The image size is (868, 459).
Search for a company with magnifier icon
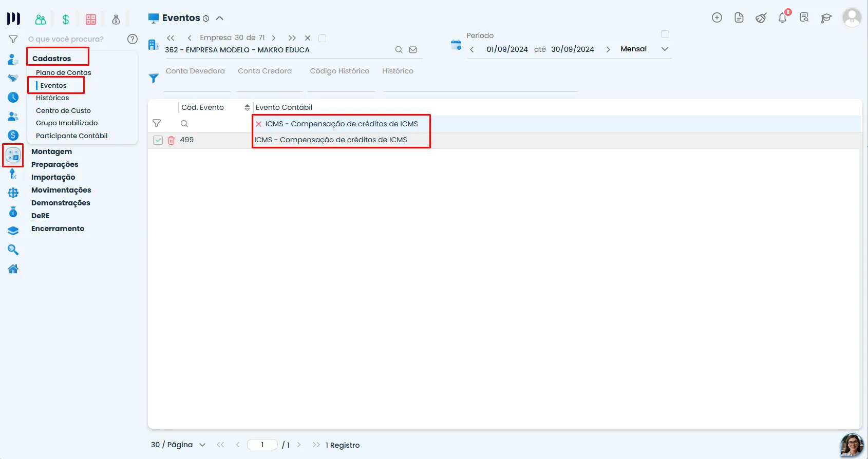[x=399, y=50]
